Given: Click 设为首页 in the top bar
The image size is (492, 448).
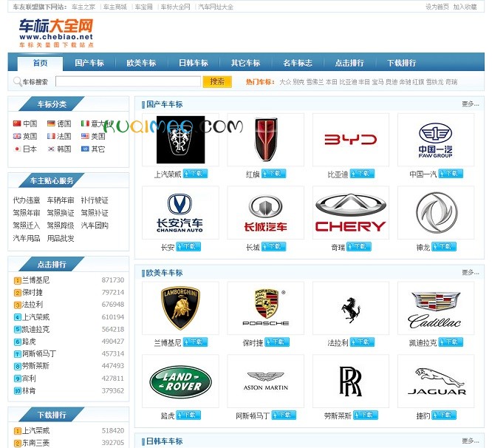Looking at the screenshot, I should [x=437, y=7].
